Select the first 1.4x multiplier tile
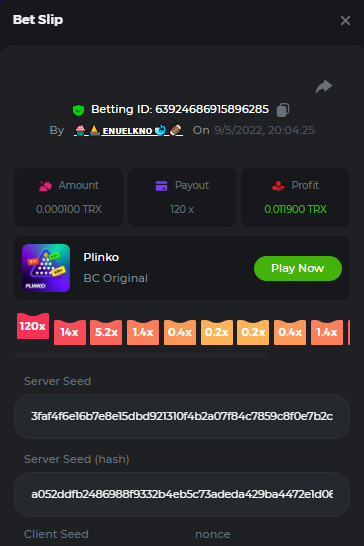 click(x=143, y=332)
